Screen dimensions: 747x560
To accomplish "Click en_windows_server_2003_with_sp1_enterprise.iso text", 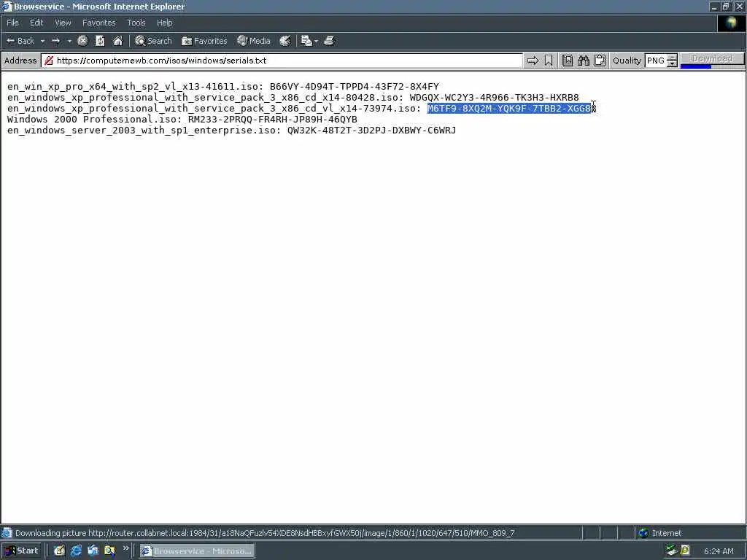I will [x=142, y=131].
